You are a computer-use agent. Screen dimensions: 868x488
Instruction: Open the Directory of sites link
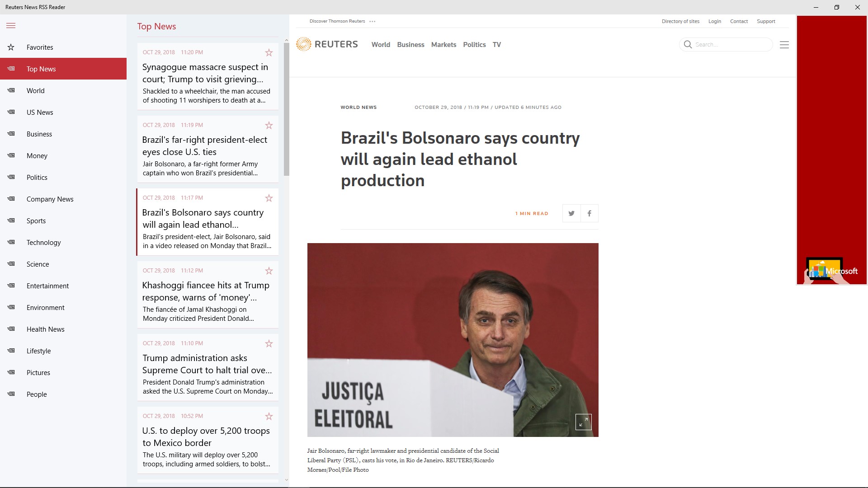click(x=680, y=21)
